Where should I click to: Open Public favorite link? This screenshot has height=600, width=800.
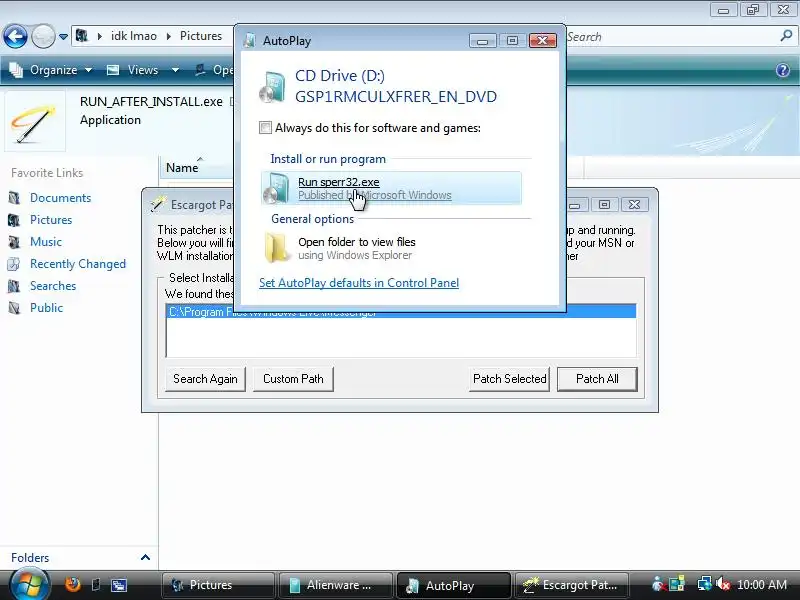(x=46, y=308)
